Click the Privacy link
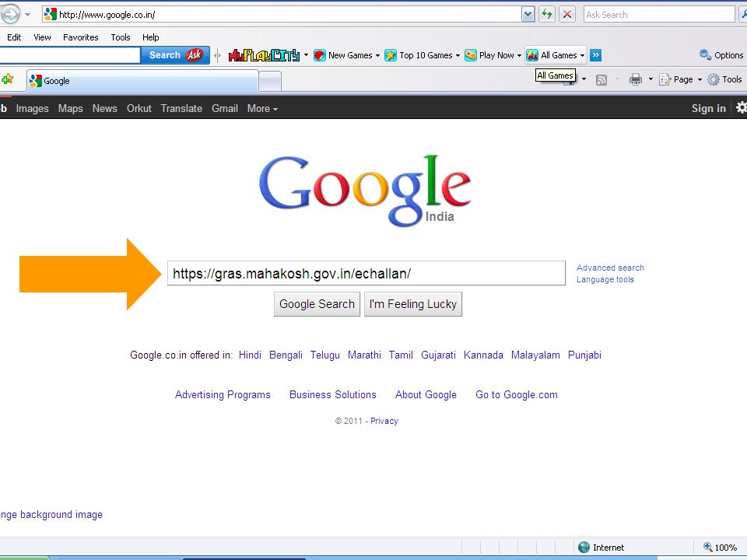The height and width of the screenshot is (560, 747). coord(384,421)
